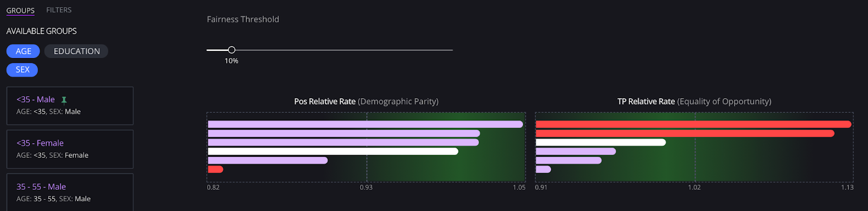Select the 35 - 55 - Male group card

point(70,192)
